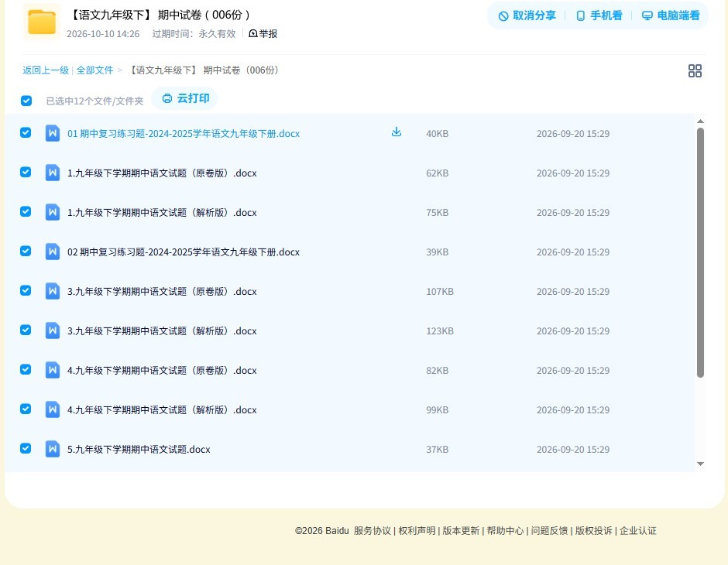This screenshot has width=728, height=565.
Task: Click Word icon of 1.九年级下学期期中语文试题（原卷版）
Action: [x=53, y=173]
